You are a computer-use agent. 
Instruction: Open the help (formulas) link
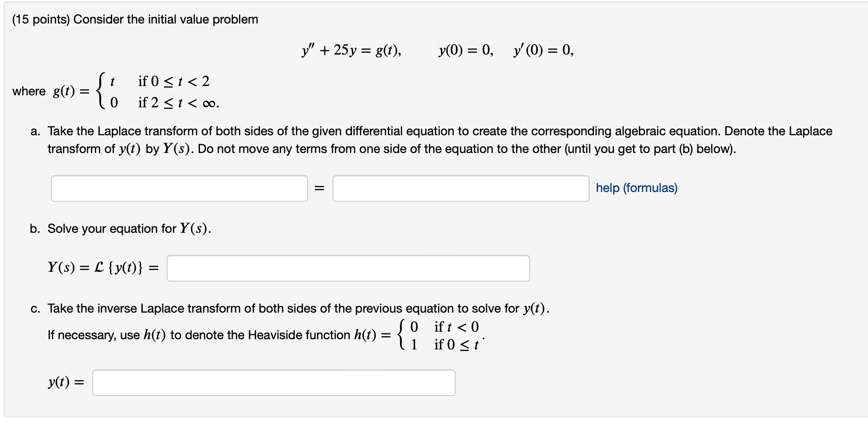pyautogui.click(x=636, y=188)
